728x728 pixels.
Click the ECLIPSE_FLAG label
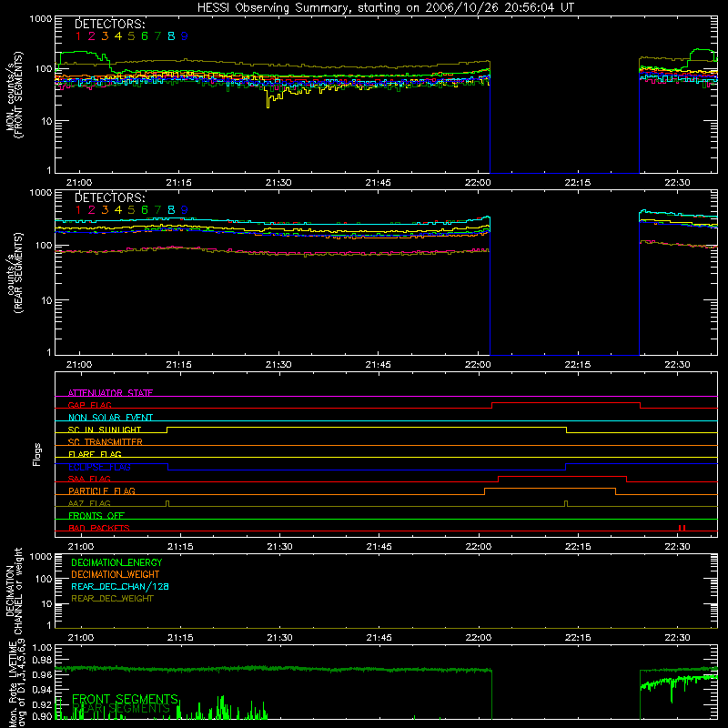point(99,467)
